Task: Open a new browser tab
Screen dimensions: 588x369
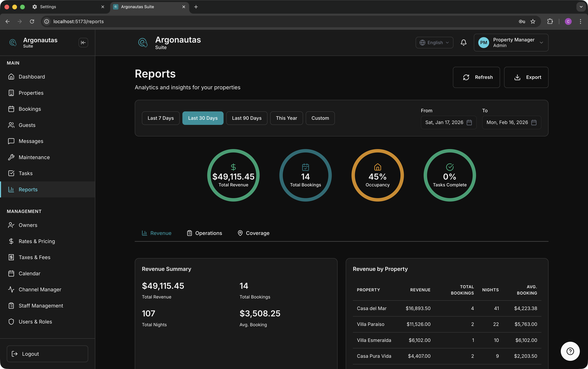Action: click(x=196, y=7)
